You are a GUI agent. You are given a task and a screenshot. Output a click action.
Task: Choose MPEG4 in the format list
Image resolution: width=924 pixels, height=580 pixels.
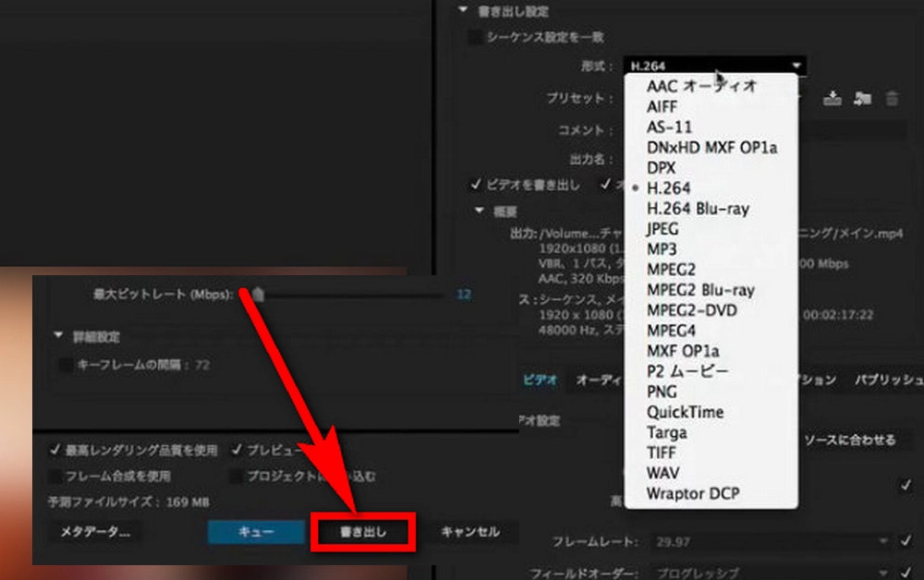[x=672, y=331]
